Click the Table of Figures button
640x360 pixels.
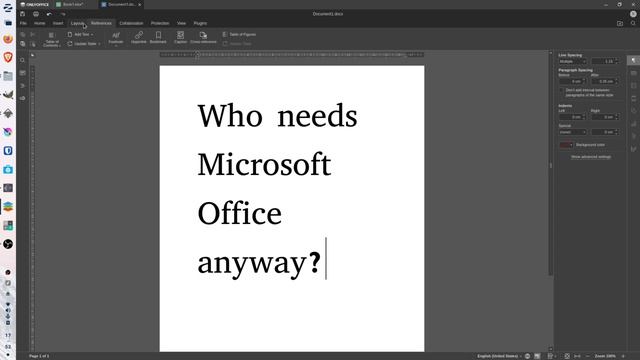[239, 34]
